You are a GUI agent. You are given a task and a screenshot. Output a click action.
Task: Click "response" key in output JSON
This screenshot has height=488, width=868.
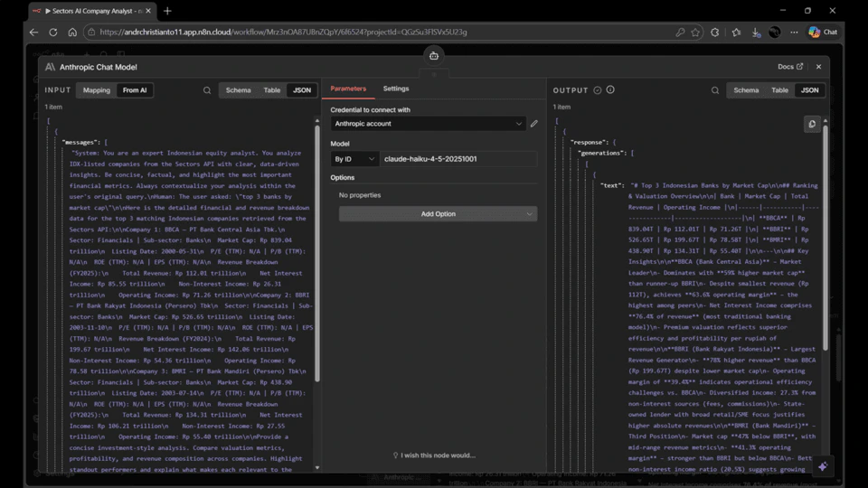pos(590,142)
